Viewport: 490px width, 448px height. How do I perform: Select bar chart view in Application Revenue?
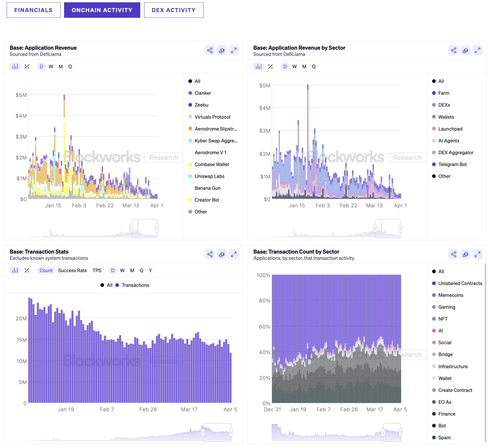click(15, 66)
